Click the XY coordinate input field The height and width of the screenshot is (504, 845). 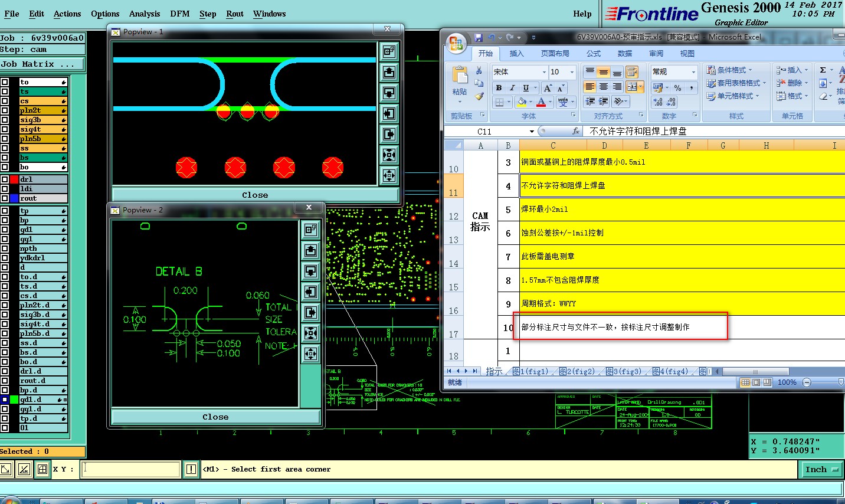click(130, 469)
